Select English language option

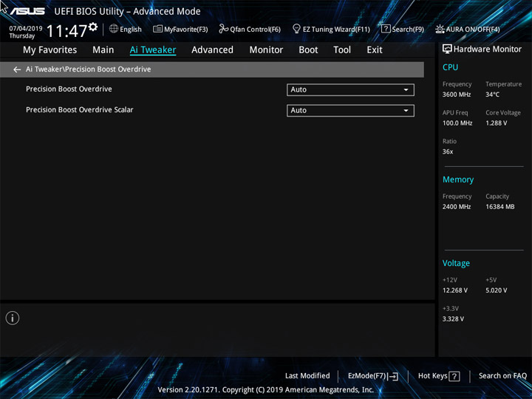[131, 30]
